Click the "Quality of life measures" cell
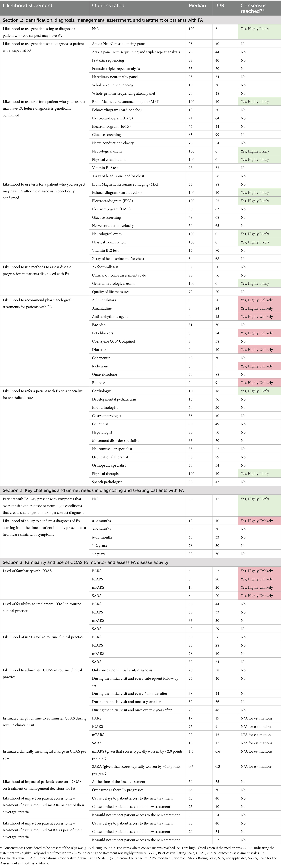This screenshot has height=868, width=281. point(110,292)
